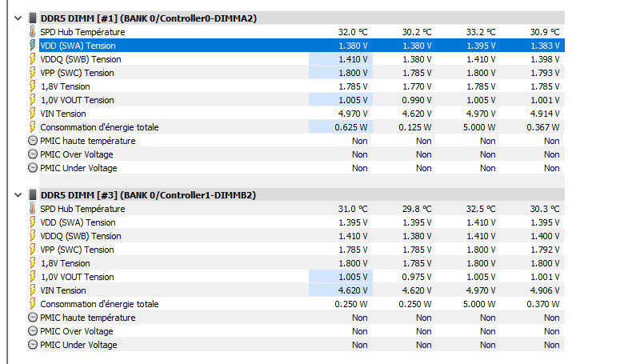
Task: Select DIMM #1 VPP (SWC) Tension label
Action: [78, 73]
